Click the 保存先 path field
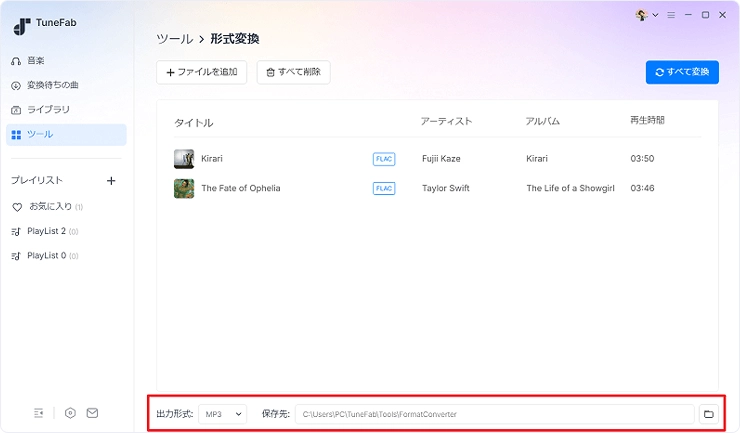 tap(495, 414)
